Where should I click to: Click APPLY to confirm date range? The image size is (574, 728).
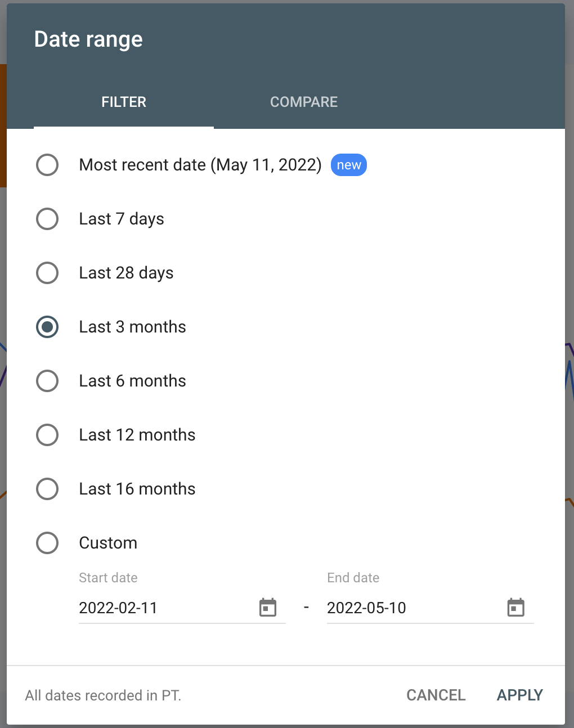click(x=519, y=695)
